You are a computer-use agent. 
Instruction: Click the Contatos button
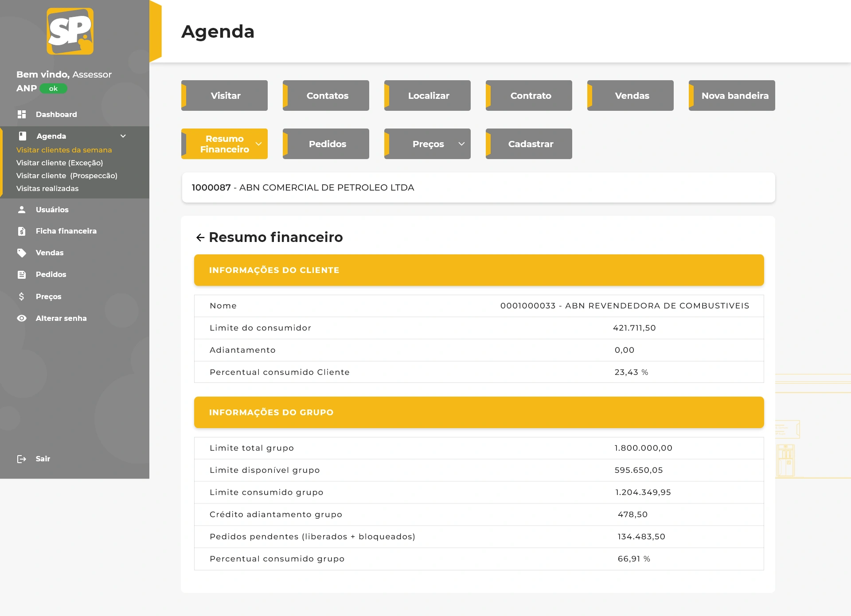coord(327,96)
